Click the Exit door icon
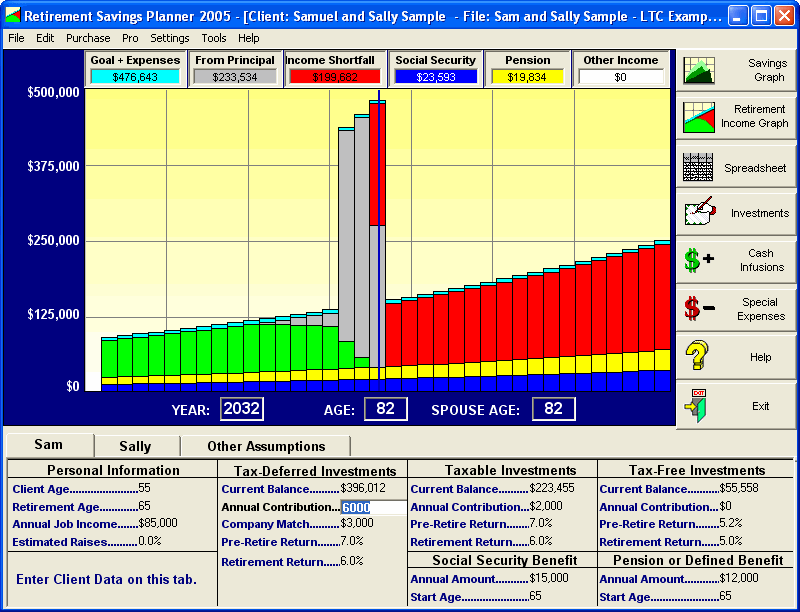 point(696,406)
